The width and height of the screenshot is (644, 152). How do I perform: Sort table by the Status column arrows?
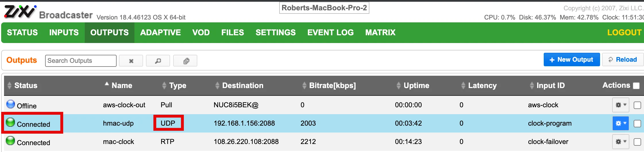[9, 85]
